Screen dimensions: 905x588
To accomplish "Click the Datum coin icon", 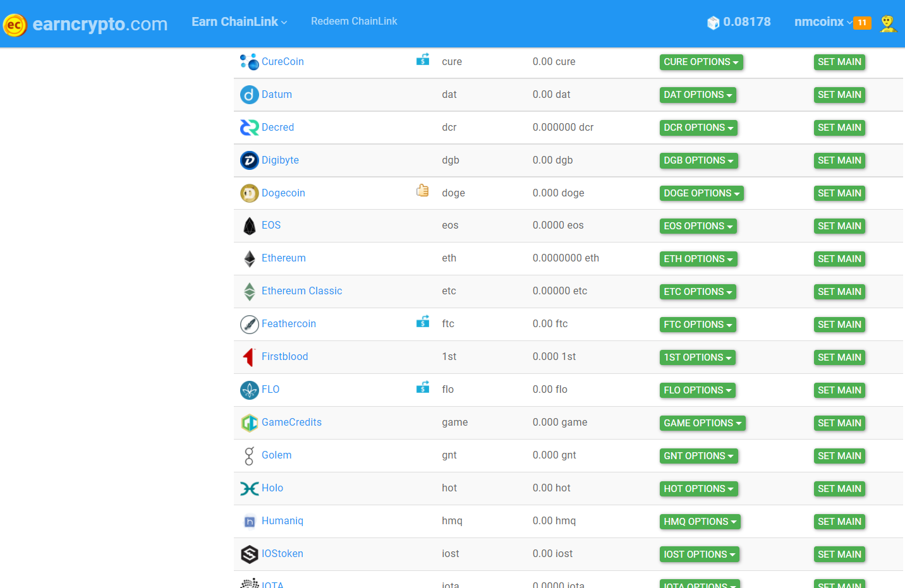I will click(250, 95).
